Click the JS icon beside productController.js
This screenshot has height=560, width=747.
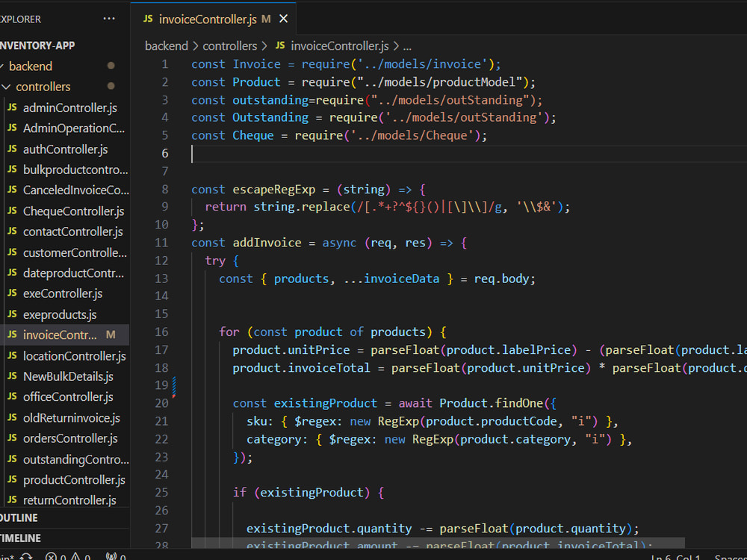coord(13,479)
